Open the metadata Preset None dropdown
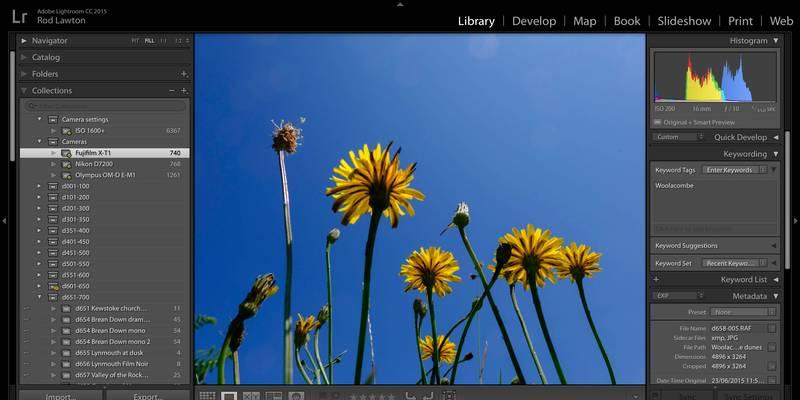Screen dimensions: 800x400 pyautogui.click(x=744, y=312)
